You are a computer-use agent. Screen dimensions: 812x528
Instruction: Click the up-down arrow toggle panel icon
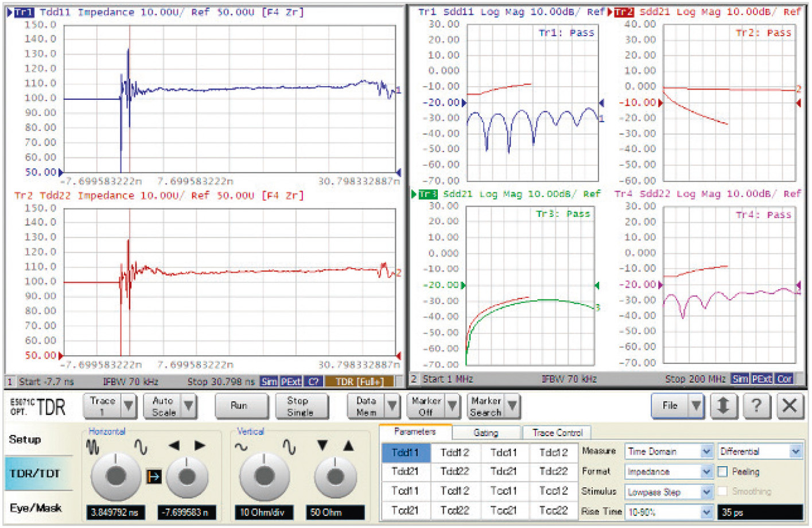723,406
